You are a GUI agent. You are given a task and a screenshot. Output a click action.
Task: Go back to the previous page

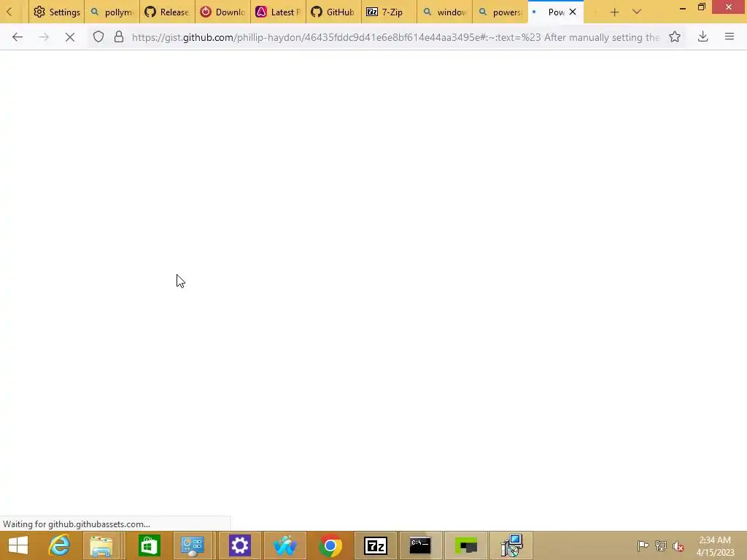click(x=18, y=37)
